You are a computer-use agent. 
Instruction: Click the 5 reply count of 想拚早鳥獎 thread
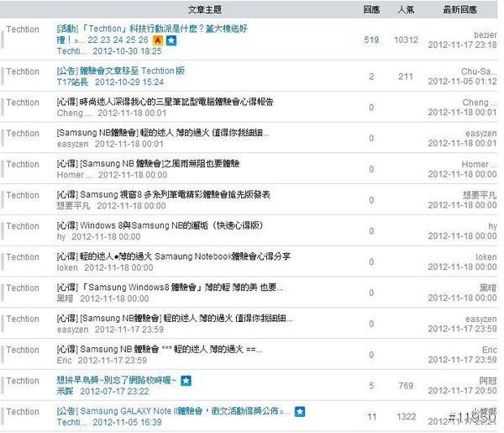[x=371, y=386]
